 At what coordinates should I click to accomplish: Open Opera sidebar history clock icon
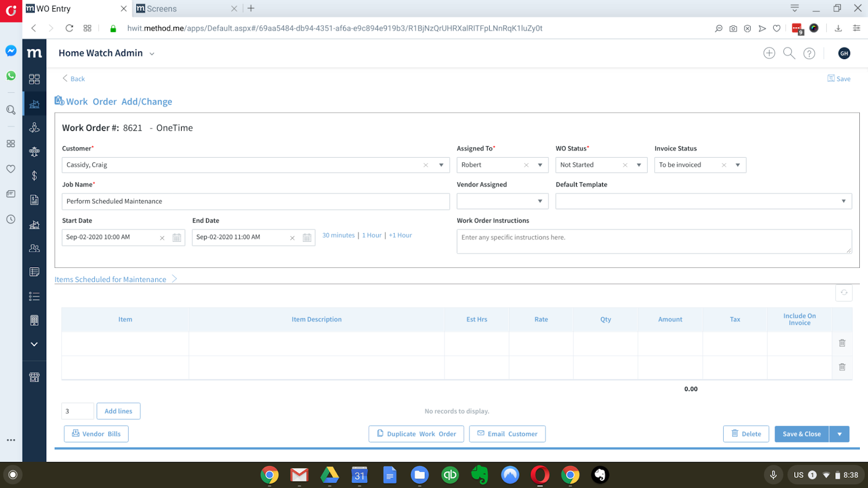click(x=11, y=219)
